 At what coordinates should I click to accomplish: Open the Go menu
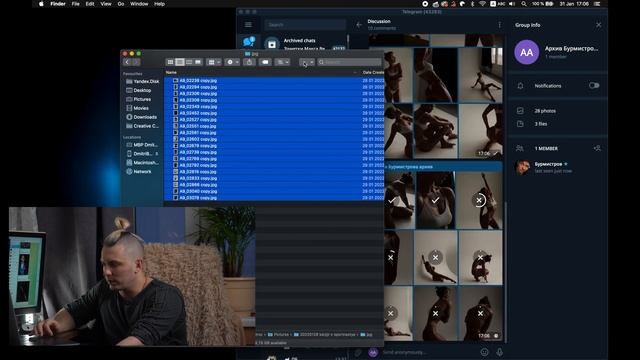[x=121, y=4]
